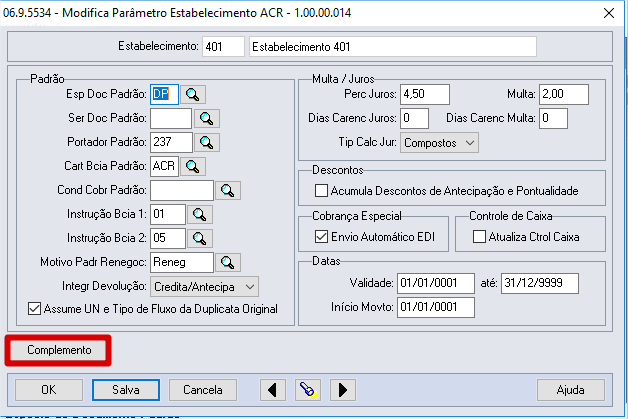
Task: Open lookup for Esp Doc Padrão
Action: [x=193, y=95]
